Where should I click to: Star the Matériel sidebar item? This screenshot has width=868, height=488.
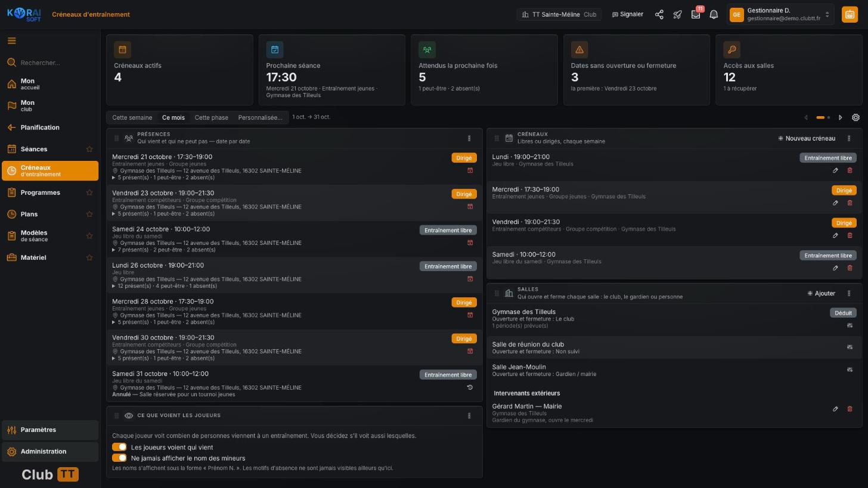pyautogui.click(x=89, y=257)
